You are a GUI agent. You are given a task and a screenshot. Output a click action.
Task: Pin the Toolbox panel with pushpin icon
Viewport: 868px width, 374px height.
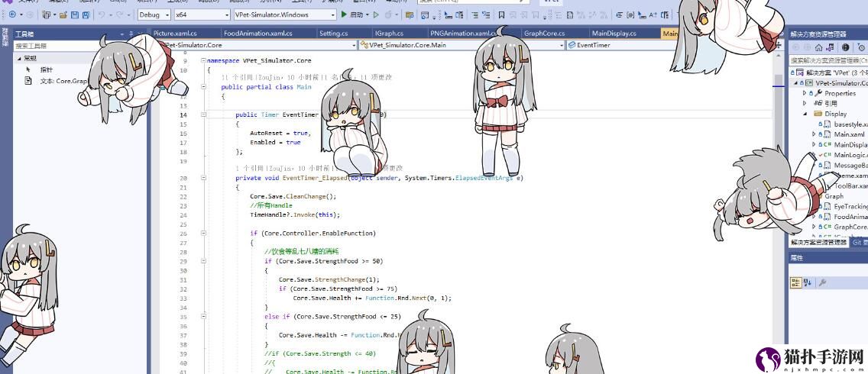[131, 34]
